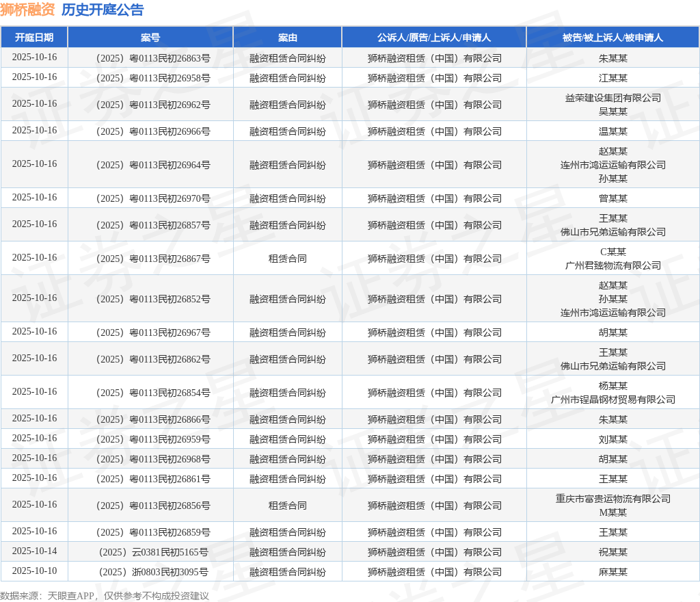
Task: Click defendant C某某
Action: pos(613,252)
